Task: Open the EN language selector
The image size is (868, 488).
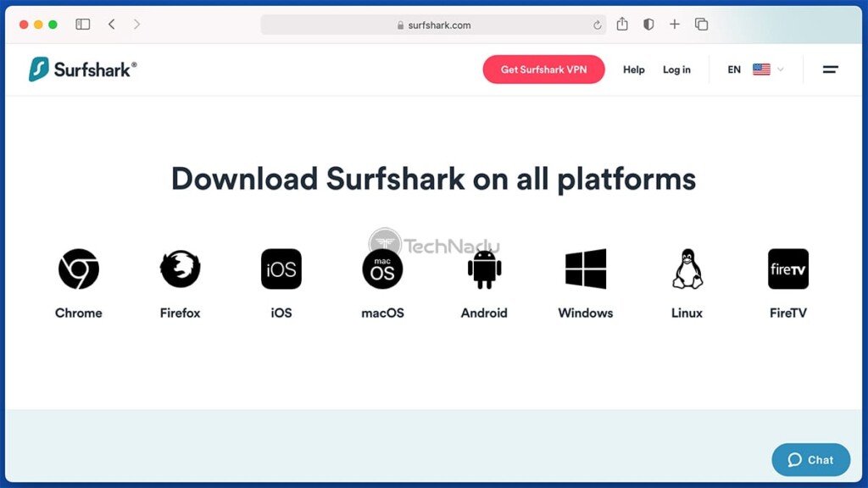Action: tap(734, 69)
